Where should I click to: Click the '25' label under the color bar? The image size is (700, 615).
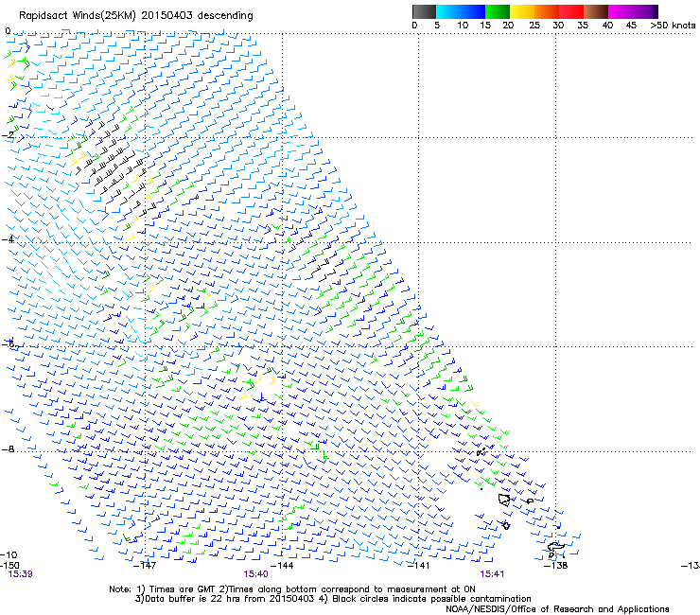(534, 26)
